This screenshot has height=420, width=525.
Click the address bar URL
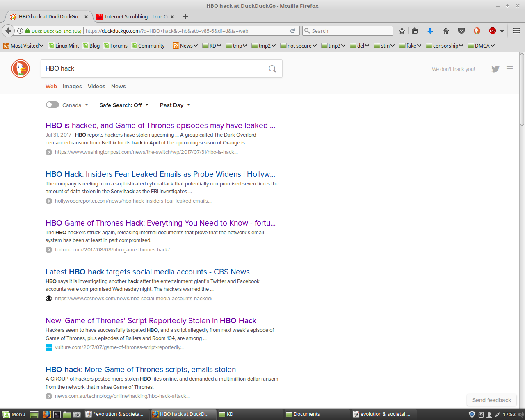coord(185,31)
